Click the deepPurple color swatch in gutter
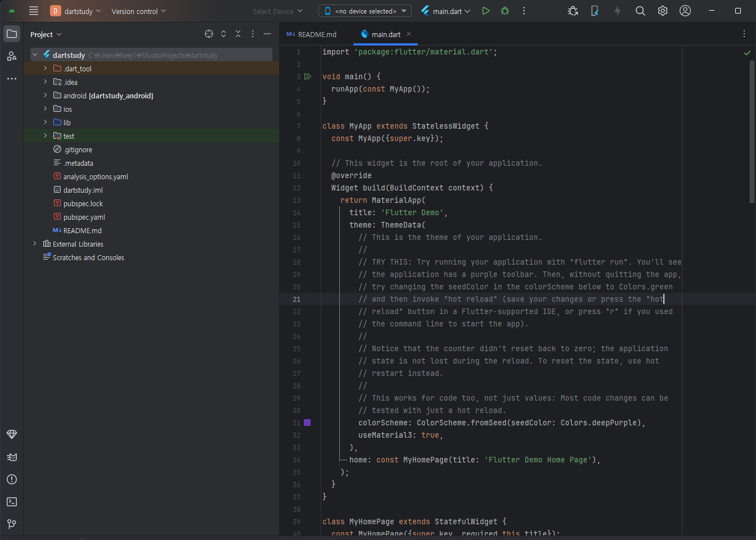 [x=307, y=423]
